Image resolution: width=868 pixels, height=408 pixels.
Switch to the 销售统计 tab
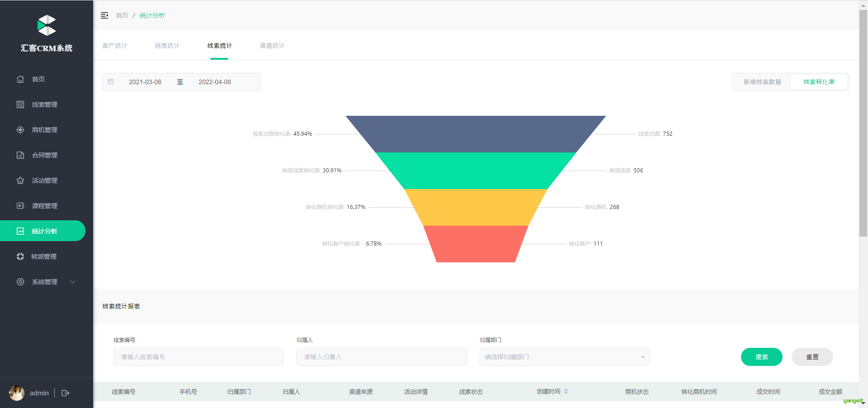click(x=167, y=46)
